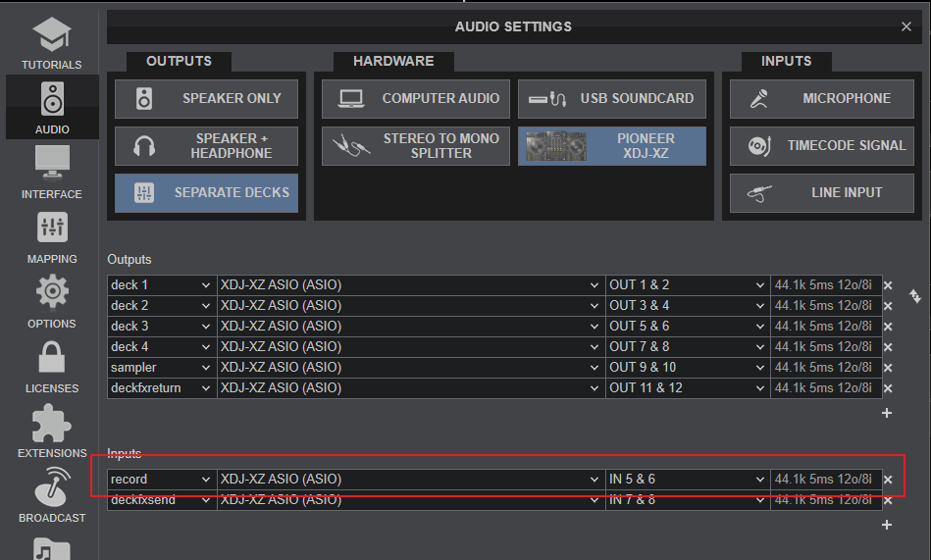Open sound card dropdown for record row
Viewport: 931px width, 560px height.
411,480
